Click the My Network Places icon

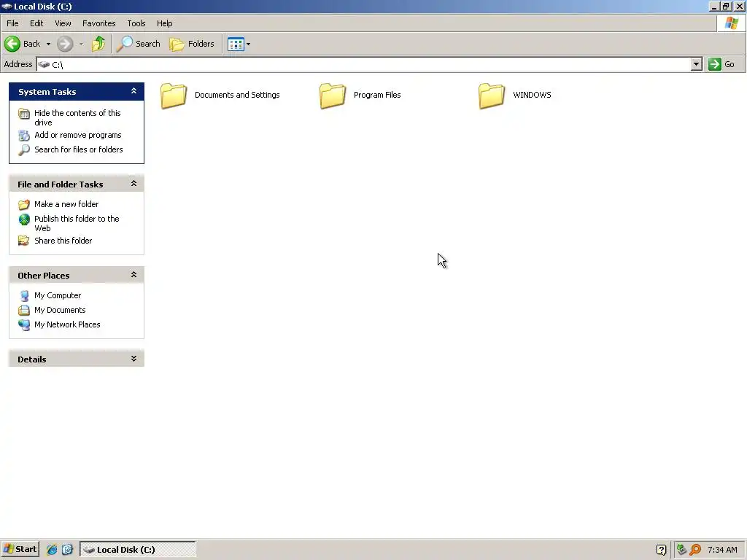click(24, 324)
